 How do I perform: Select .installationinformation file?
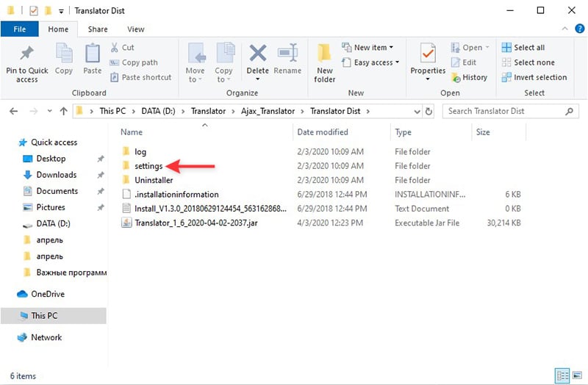pyautogui.click(x=176, y=195)
